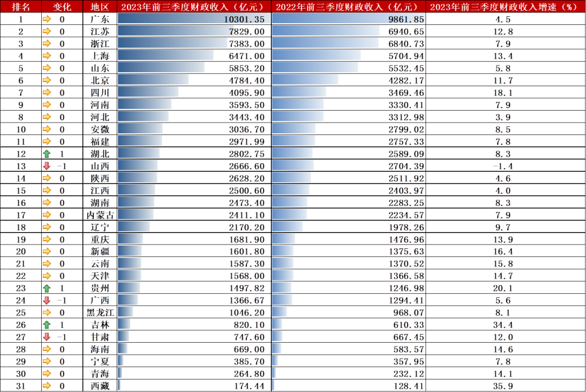Click the yellow arrow icon in 安徽 row

[x=47, y=129]
